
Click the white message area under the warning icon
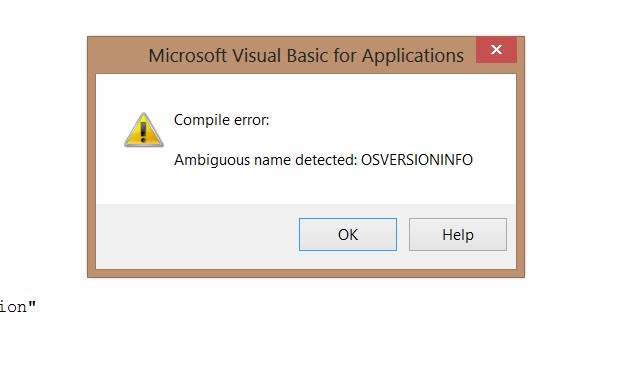coord(143,175)
